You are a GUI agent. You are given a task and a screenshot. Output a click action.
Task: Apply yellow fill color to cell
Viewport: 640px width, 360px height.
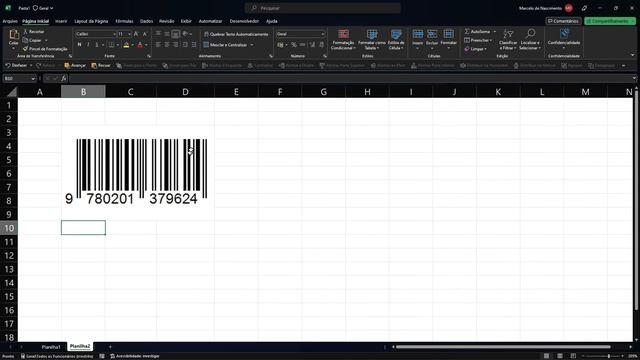point(126,45)
